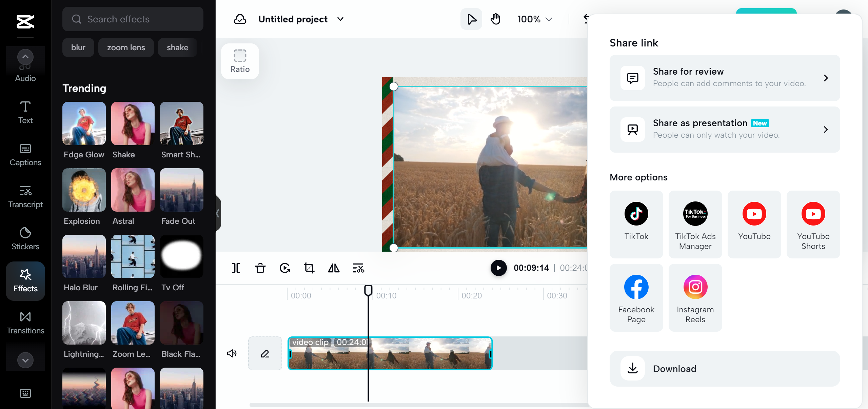Open the crop tool
The height and width of the screenshot is (409, 868).
pyautogui.click(x=309, y=268)
